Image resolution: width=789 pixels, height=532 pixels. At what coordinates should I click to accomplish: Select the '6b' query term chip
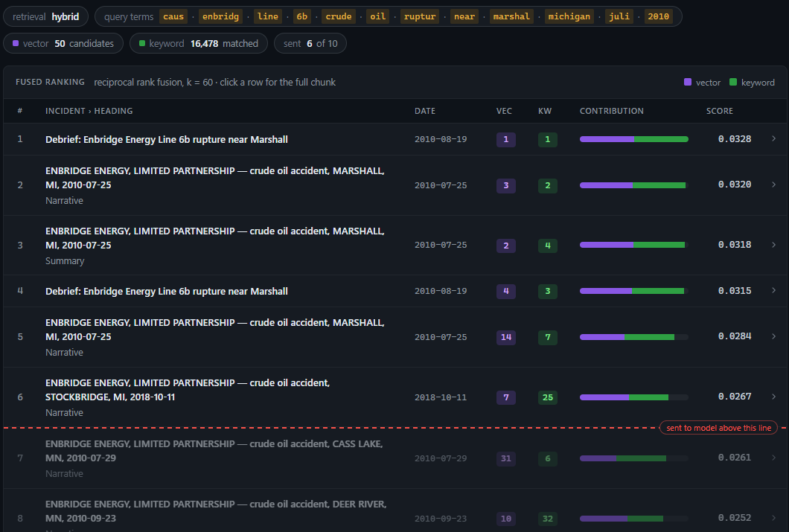[x=302, y=16]
